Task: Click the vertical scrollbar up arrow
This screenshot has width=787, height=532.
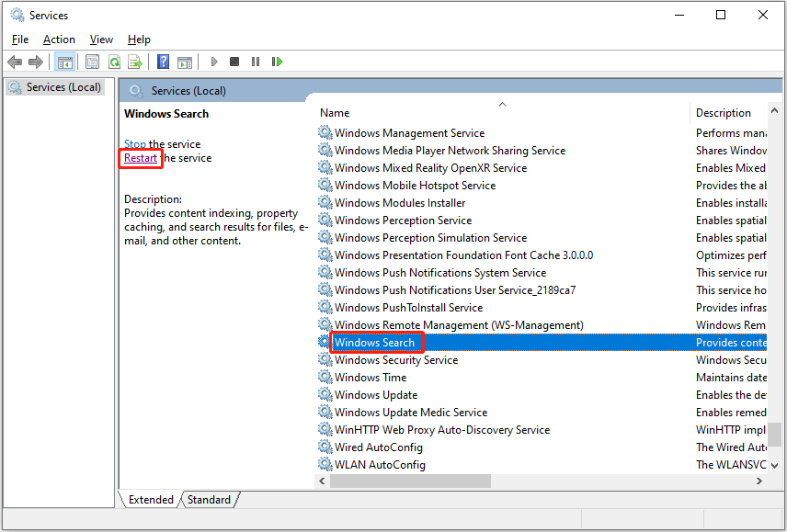Action: [774, 111]
